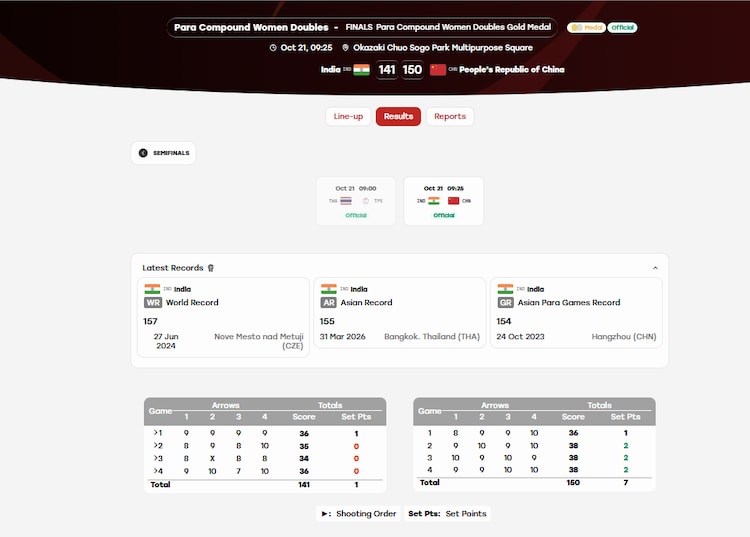This screenshot has width=750, height=537.
Task: Click Thailand flag in first match card
Action: click(346, 201)
